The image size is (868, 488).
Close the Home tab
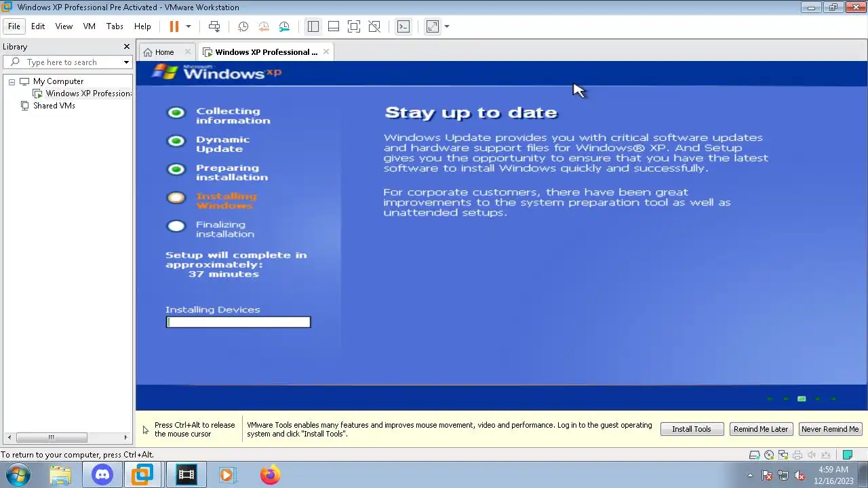click(188, 52)
